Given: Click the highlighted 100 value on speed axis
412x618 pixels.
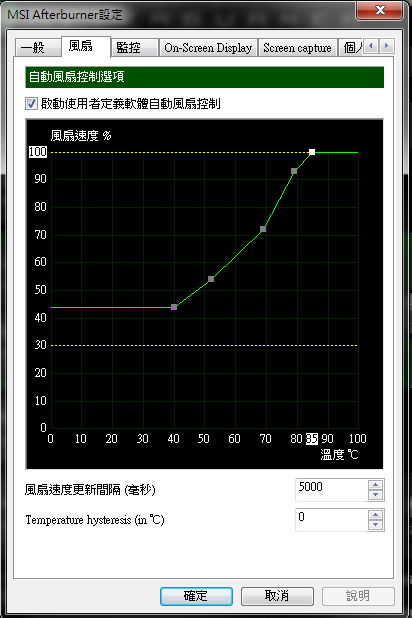Looking at the screenshot, I should 37,152.
